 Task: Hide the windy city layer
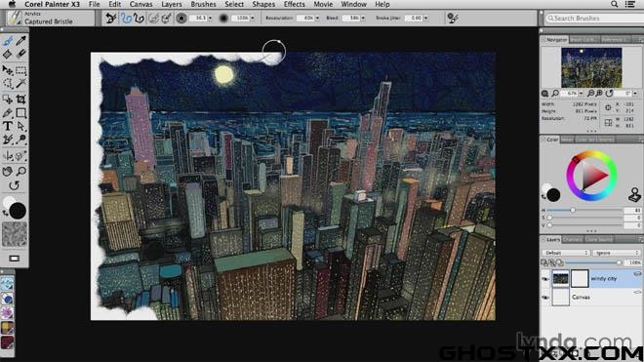[x=545, y=279]
